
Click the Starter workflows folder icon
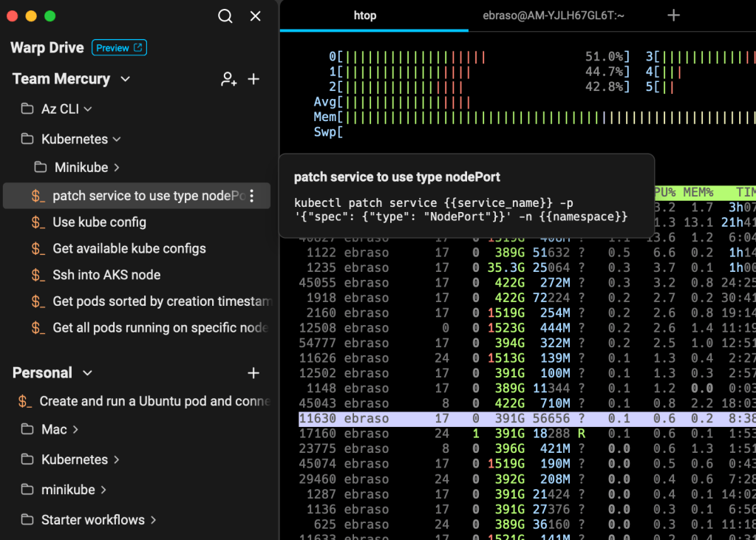point(27,520)
